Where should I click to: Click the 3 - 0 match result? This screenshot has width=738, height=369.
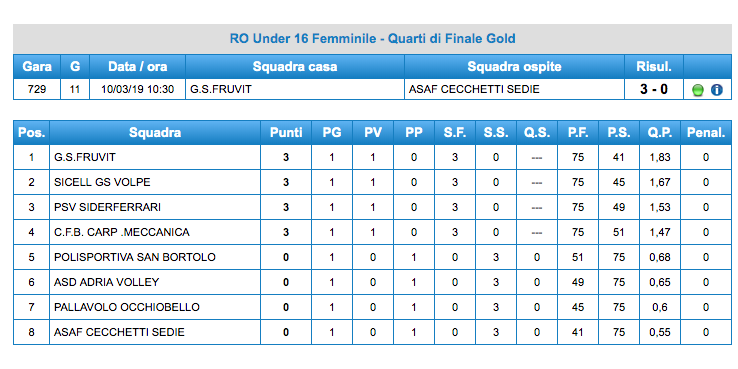coord(653,89)
